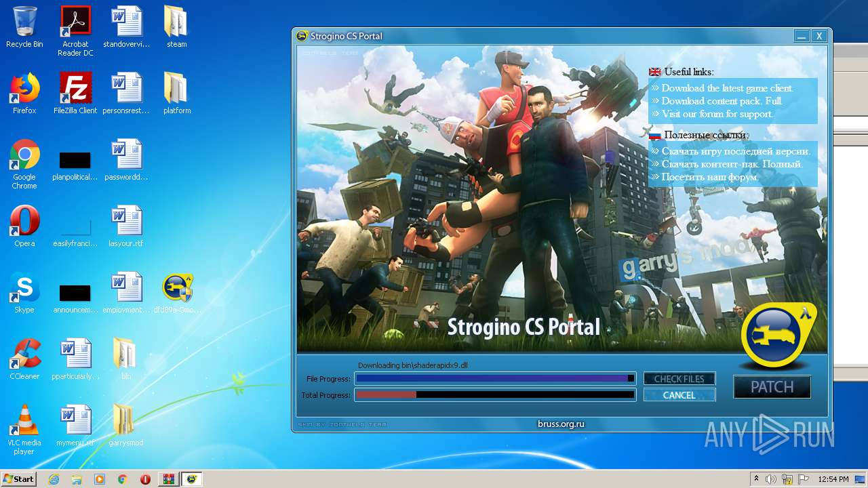Launch Opera from the taskbar
The image size is (868, 488).
pos(145,479)
